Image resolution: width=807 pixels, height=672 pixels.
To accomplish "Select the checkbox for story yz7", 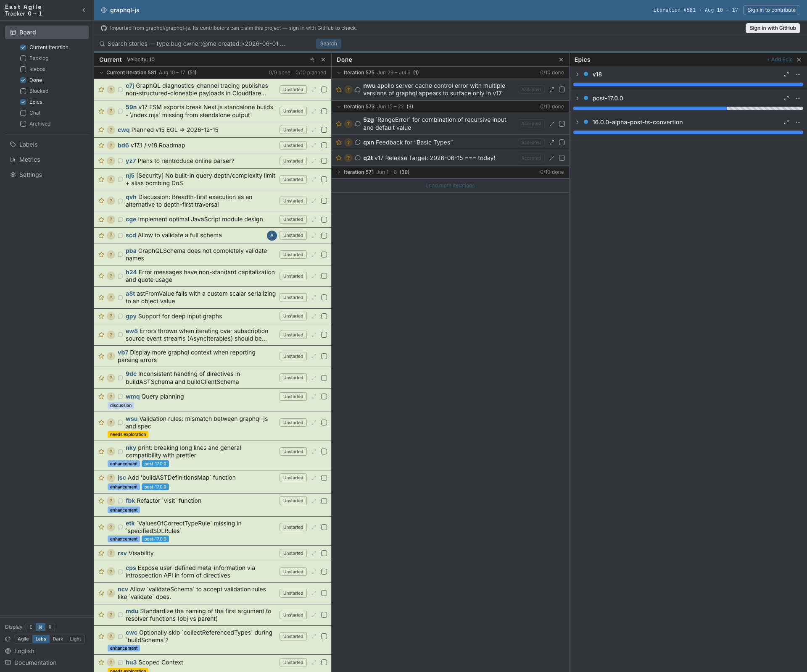I will [x=324, y=161].
